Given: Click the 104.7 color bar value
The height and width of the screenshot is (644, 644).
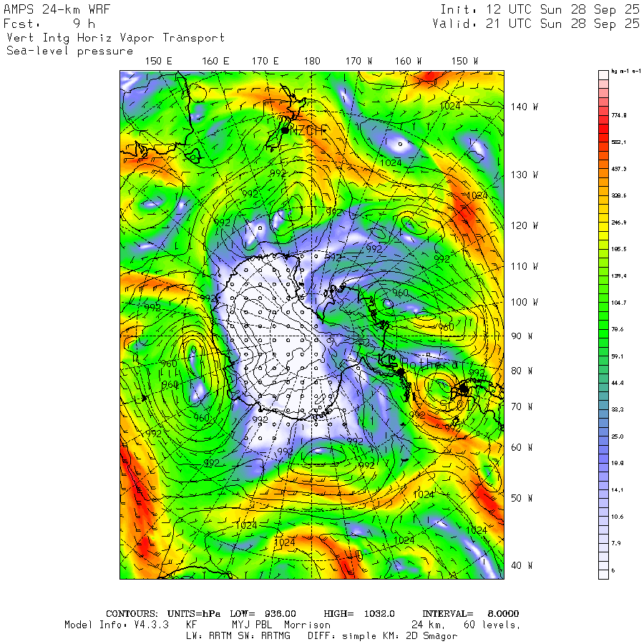Looking at the screenshot, I should (619, 303).
